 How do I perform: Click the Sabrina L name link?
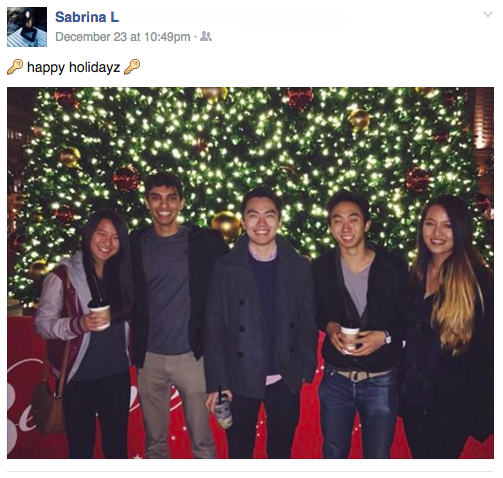pos(87,17)
